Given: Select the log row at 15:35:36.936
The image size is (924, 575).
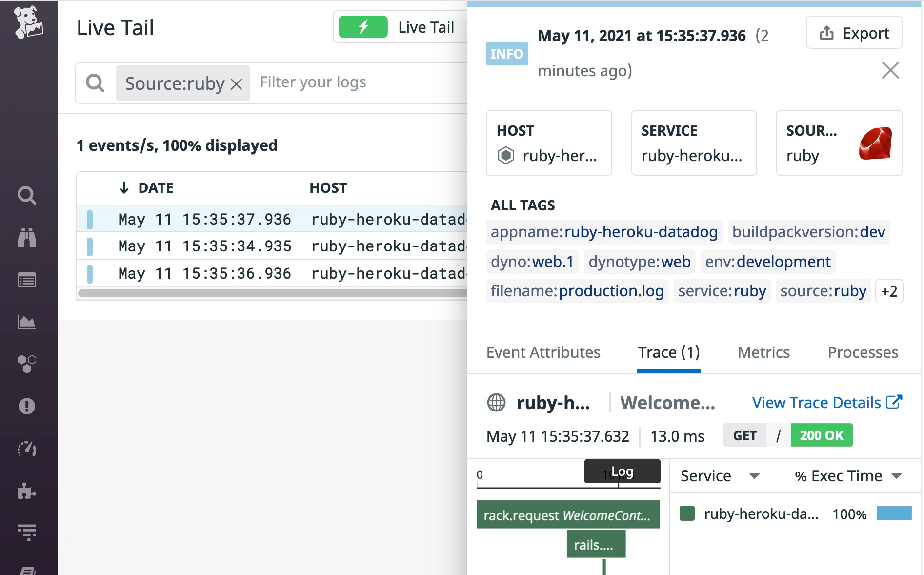Looking at the screenshot, I should coord(272,273).
